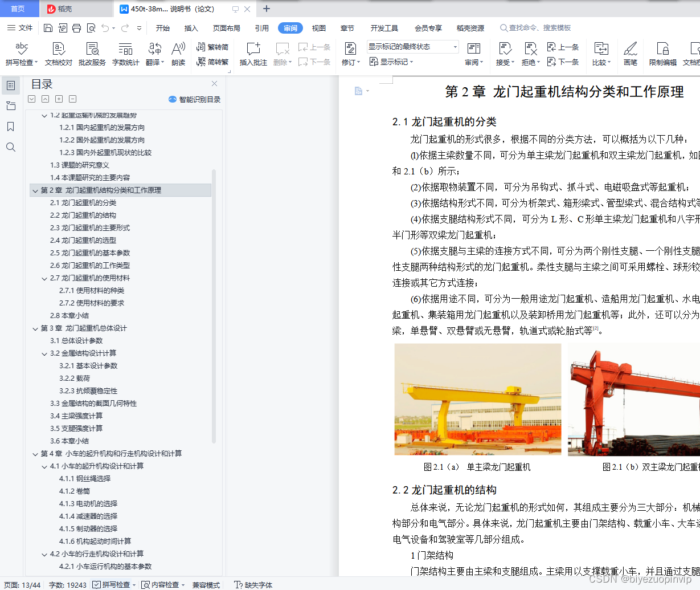The width and height of the screenshot is (700, 590).
Task: Close the 目录 navigation pane
Action: tap(214, 84)
